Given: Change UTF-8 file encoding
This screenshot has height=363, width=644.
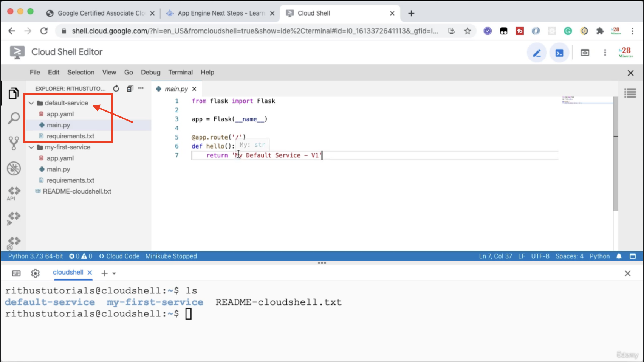Looking at the screenshot, I should (540, 256).
